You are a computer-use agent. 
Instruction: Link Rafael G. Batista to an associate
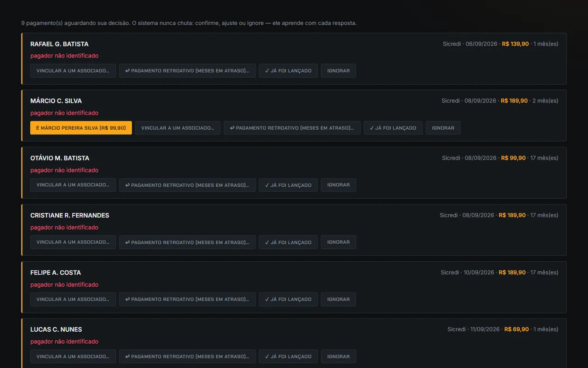73,71
